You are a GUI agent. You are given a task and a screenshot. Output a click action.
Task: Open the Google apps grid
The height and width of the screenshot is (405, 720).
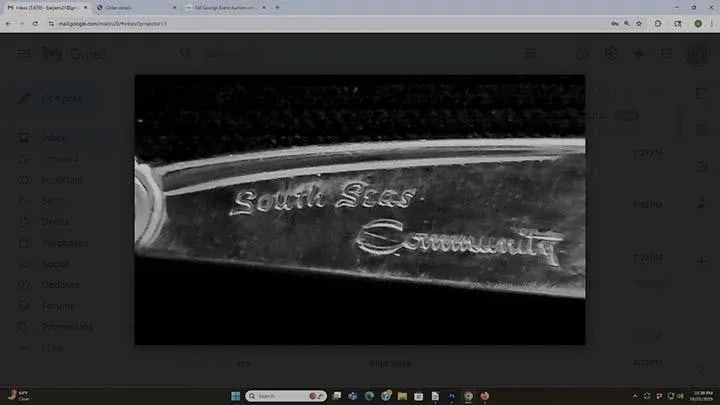point(667,54)
